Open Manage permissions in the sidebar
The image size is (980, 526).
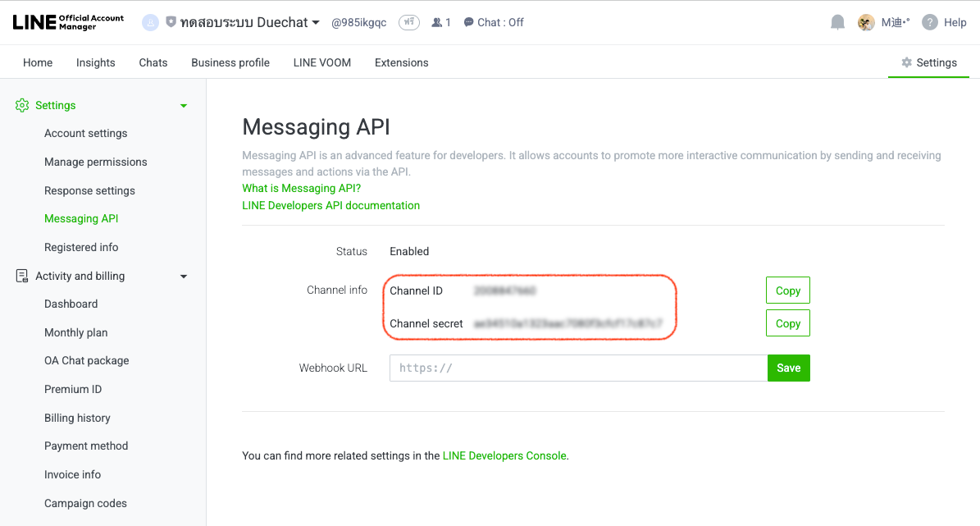tap(96, 162)
